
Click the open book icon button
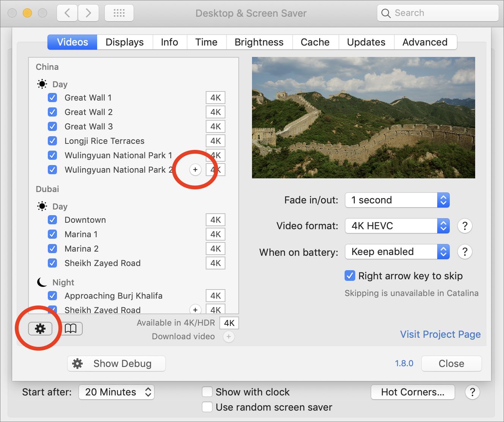click(71, 329)
